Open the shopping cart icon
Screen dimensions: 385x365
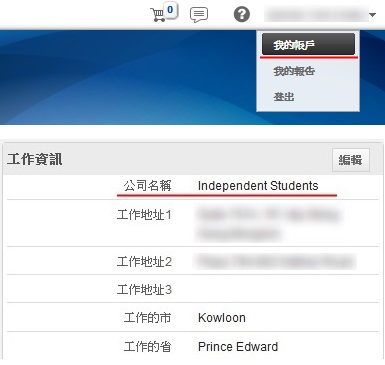(158, 15)
